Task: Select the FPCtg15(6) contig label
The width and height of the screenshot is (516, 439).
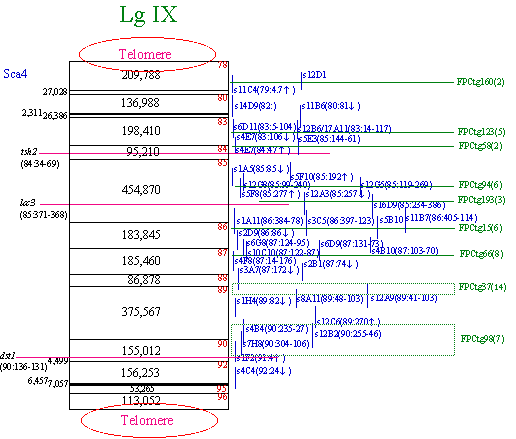Action: click(x=480, y=228)
